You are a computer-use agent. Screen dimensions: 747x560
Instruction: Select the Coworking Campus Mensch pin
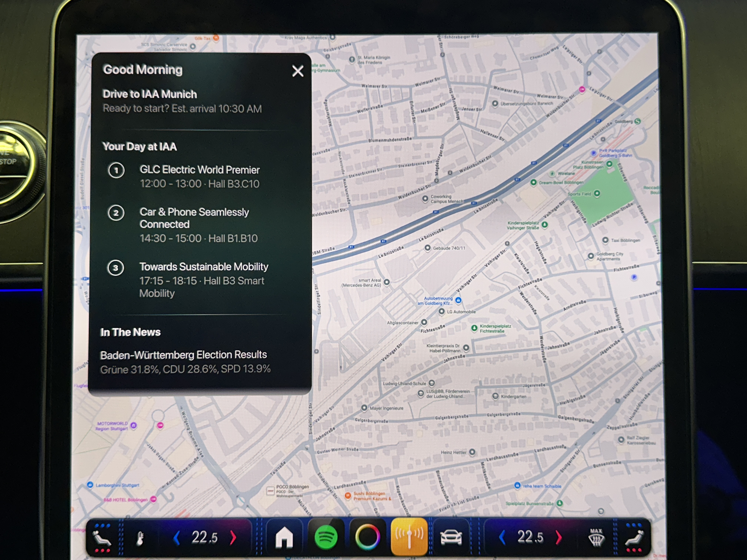(x=425, y=199)
